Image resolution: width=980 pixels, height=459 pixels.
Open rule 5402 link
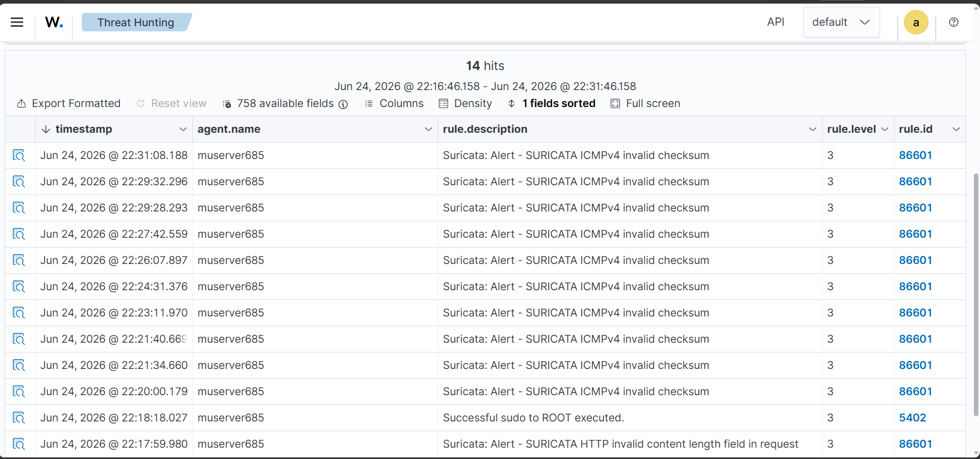(x=912, y=418)
